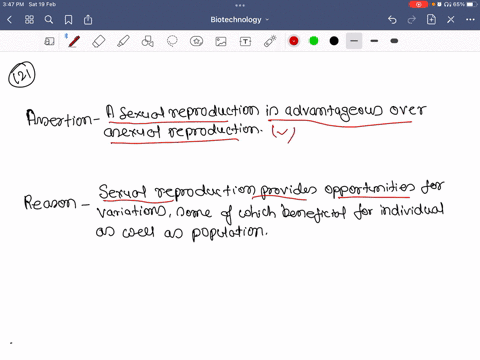Open the thumbnail grid view
The width and height of the screenshot is (480, 360).
coord(29,20)
